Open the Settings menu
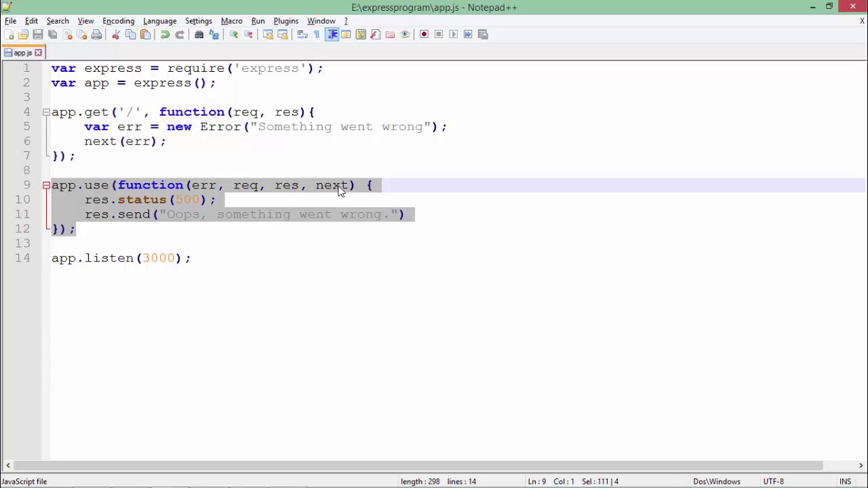 pos(199,21)
